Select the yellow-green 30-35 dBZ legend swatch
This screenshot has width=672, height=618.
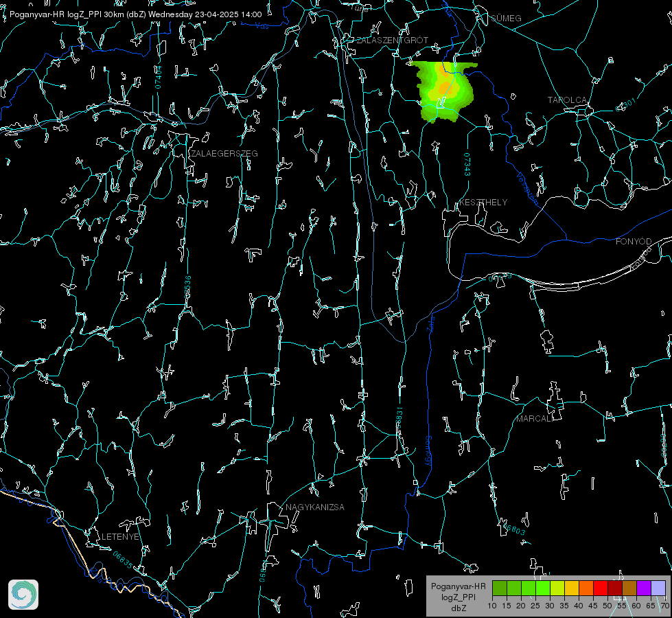pyautogui.click(x=557, y=588)
